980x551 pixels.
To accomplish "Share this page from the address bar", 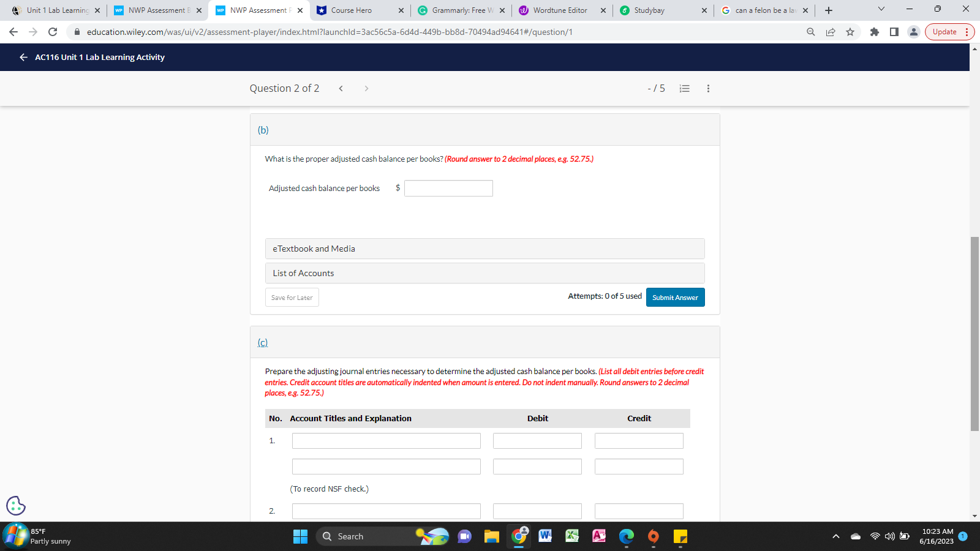I will 831,32.
